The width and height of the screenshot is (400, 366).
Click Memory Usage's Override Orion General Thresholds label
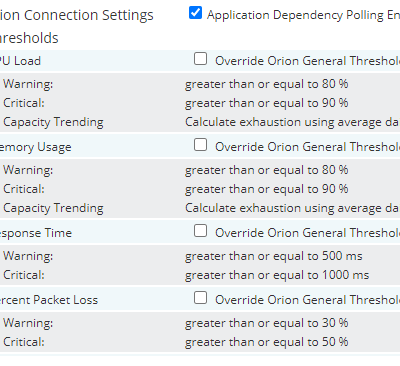[x=307, y=147]
